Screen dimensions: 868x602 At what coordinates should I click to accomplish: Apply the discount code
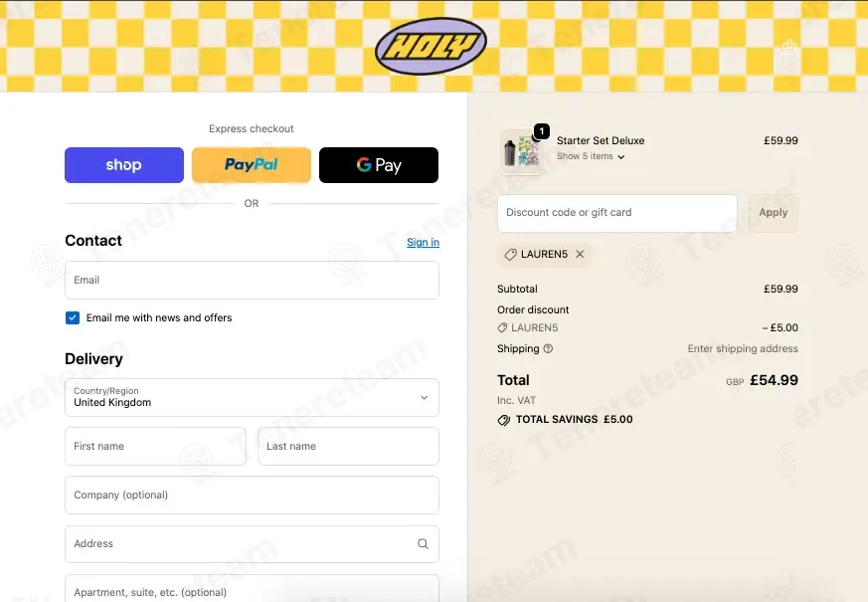(x=774, y=213)
